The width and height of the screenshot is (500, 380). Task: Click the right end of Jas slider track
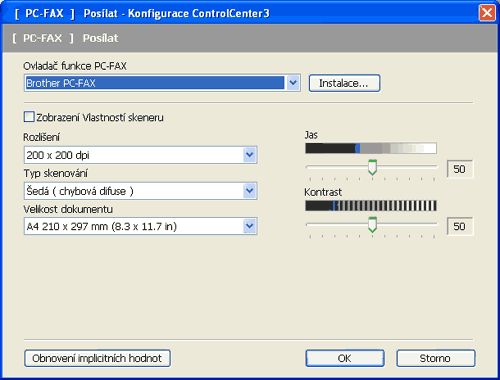[x=434, y=166]
